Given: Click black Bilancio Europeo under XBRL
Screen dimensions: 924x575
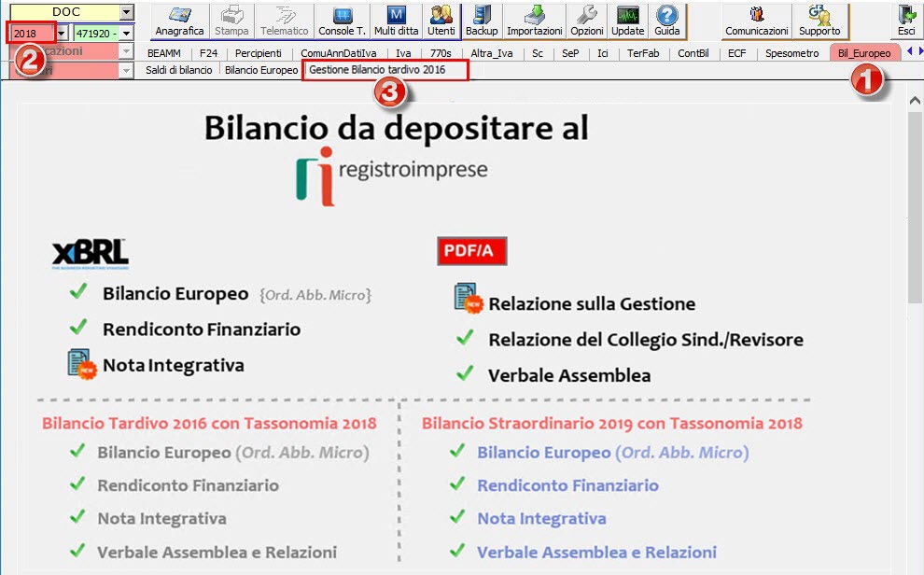Looking at the screenshot, I should coord(175,293).
